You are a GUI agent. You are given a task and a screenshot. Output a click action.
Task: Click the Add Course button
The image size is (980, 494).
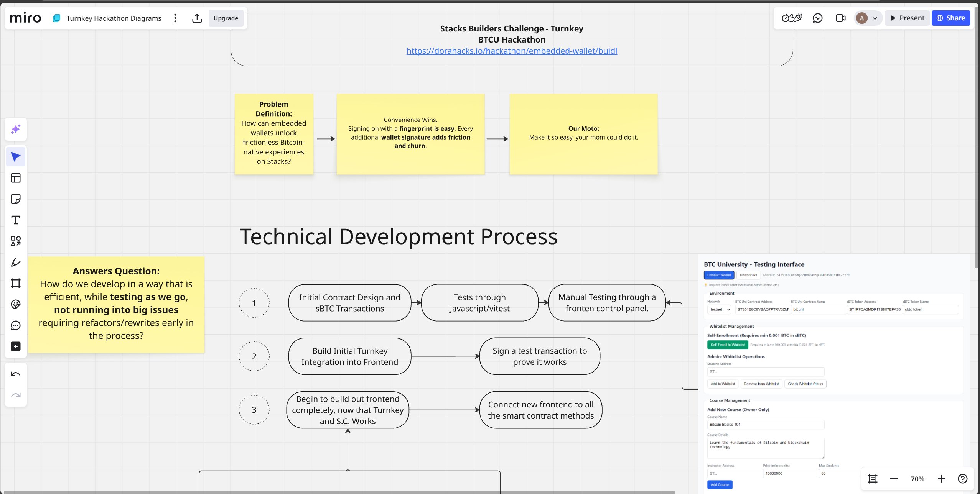click(720, 484)
